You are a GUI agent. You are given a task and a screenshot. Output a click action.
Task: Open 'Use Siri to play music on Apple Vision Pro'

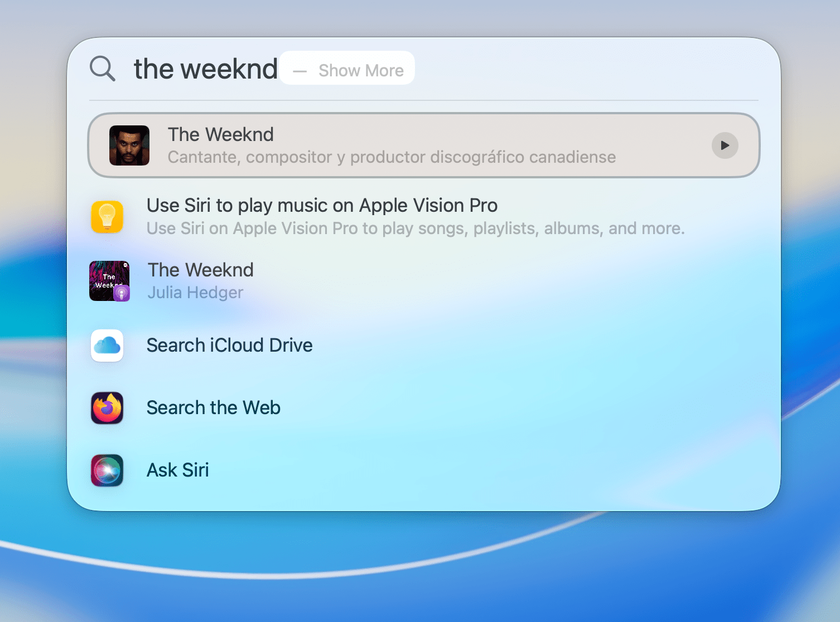322,206
